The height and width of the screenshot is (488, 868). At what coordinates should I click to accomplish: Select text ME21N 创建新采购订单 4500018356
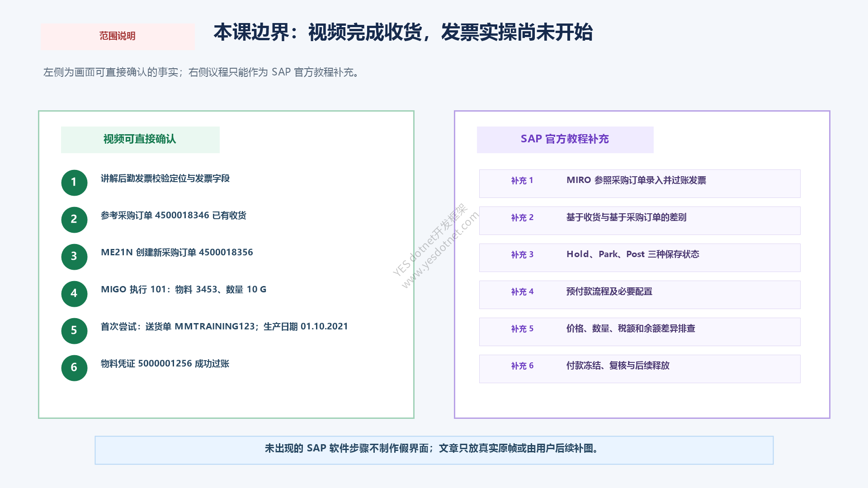(177, 253)
